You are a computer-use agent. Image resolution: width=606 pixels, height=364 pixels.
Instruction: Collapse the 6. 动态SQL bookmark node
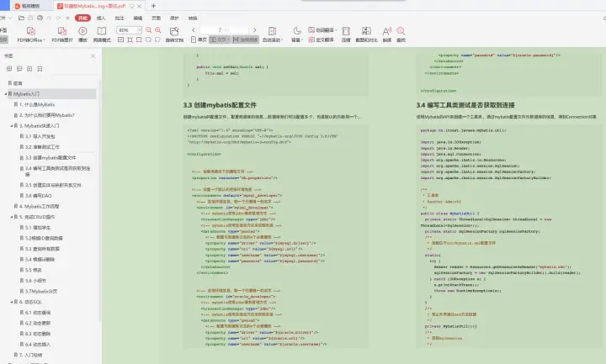pos(12,302)
